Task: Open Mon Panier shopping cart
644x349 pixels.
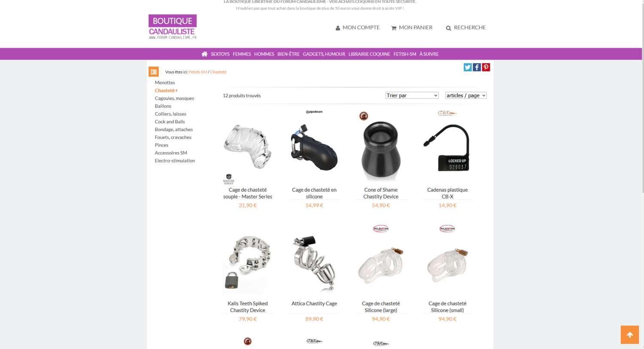Action: 412,28
